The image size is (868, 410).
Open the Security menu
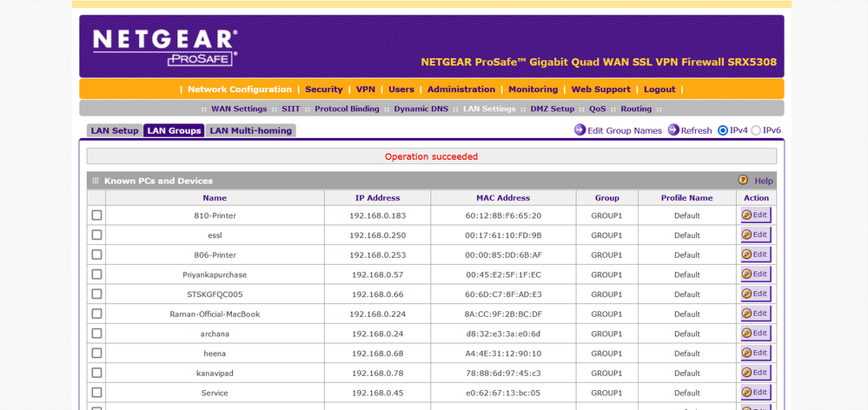point(324,89)
